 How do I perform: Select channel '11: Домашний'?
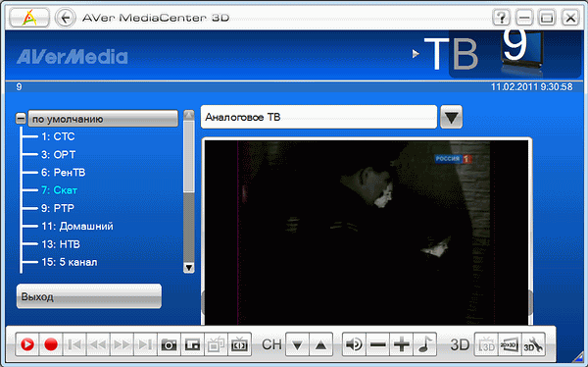coord(77,226)
